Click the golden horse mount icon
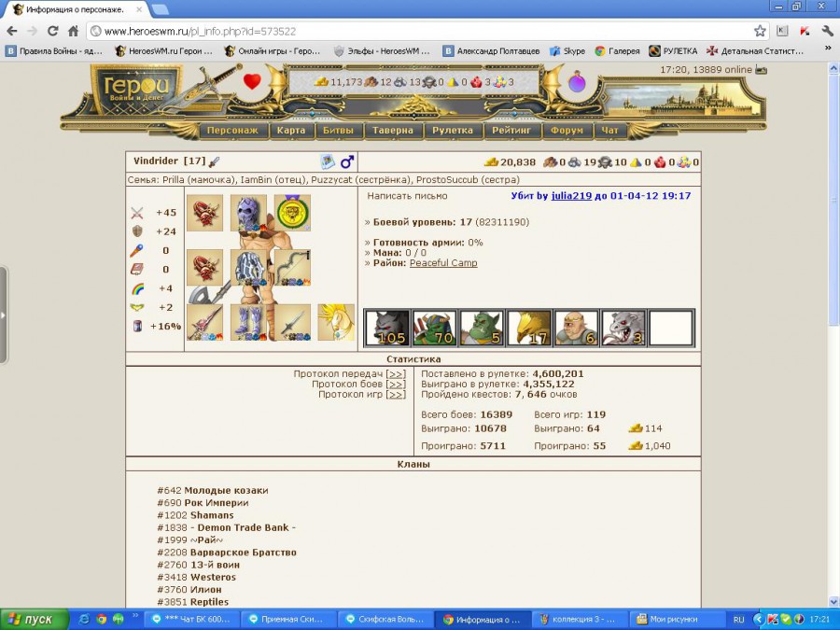The image size is (840, 630). tap(336, 322)
